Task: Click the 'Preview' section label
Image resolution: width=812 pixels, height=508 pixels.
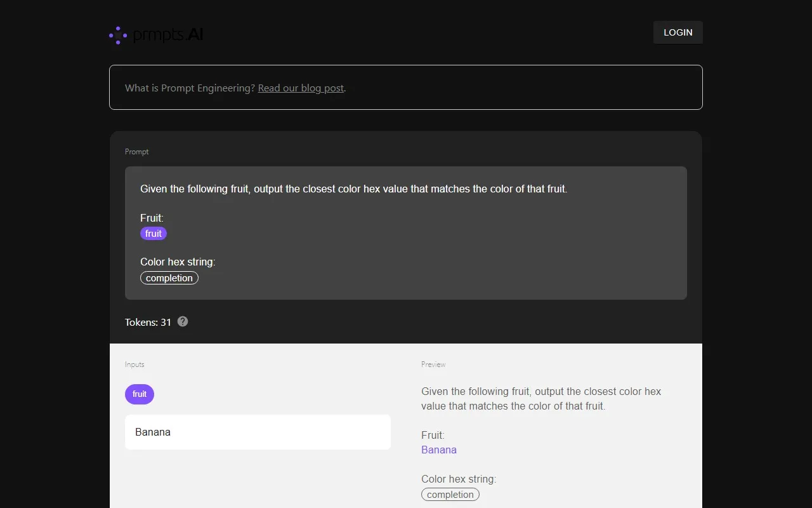Action: [433, 364]
